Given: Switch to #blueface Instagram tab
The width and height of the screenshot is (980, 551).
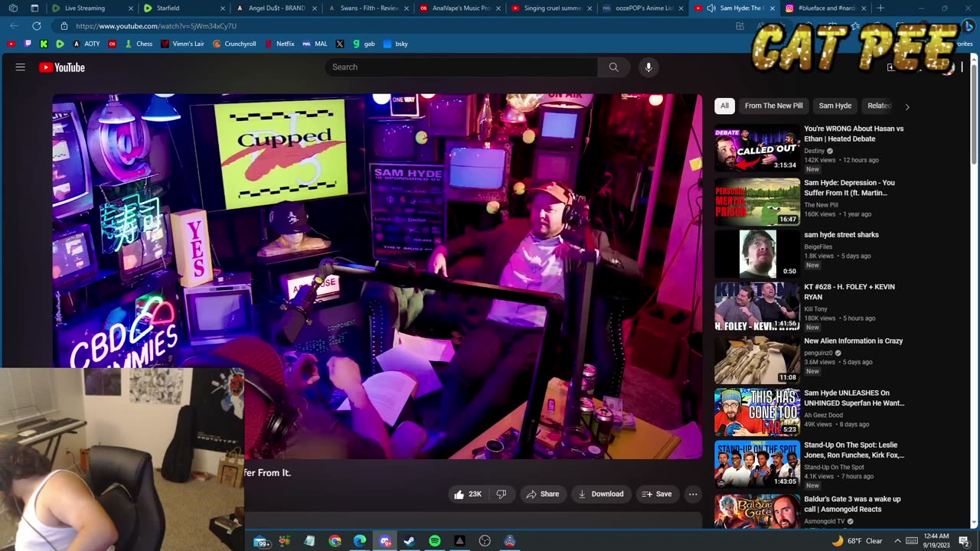Looking at the screenshot, I should click(825, 8).
